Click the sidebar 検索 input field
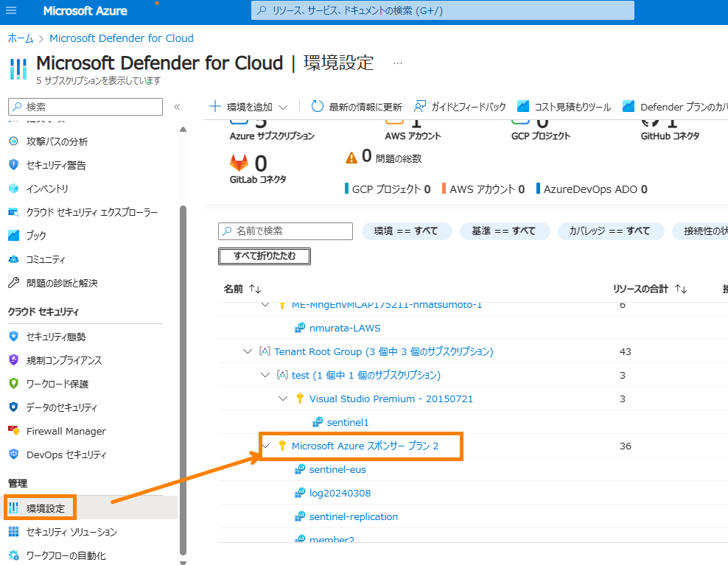Viewport: 728px width, 565px height. (x=85, y=107)
